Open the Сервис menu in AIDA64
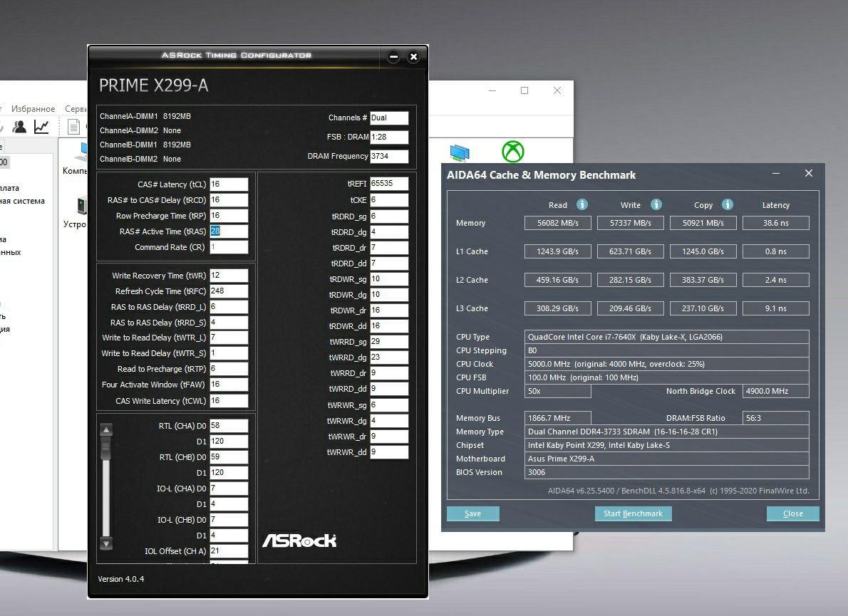 pos(76,109)
